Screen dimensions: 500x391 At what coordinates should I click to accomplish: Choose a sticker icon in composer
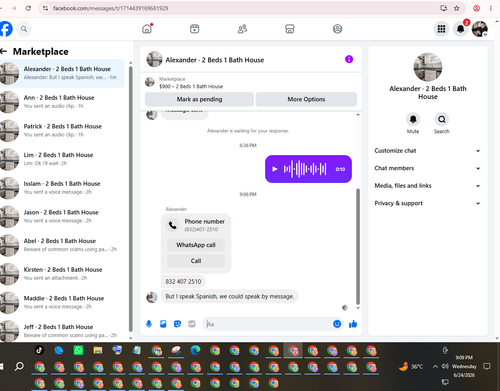coord(177,324)
